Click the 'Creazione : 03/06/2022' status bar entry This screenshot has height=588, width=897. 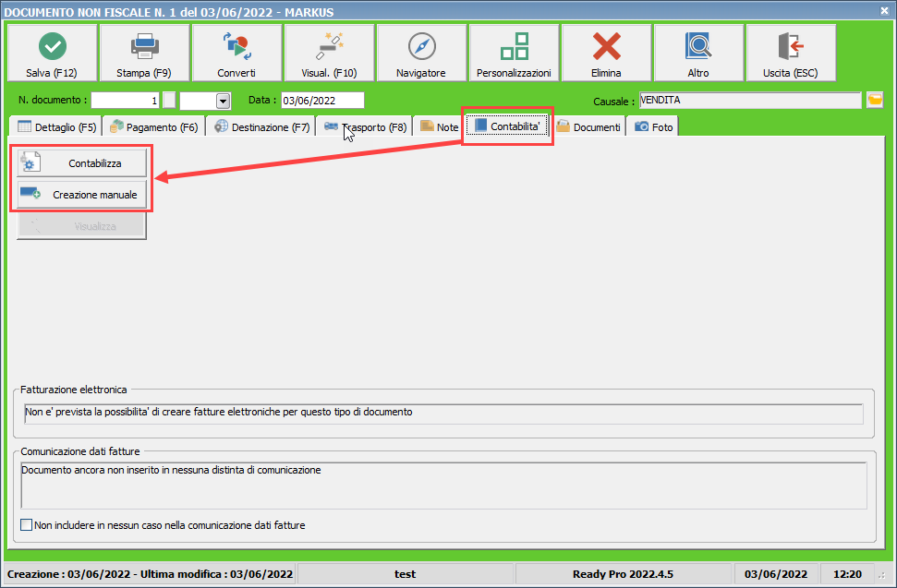coord(151,574)
